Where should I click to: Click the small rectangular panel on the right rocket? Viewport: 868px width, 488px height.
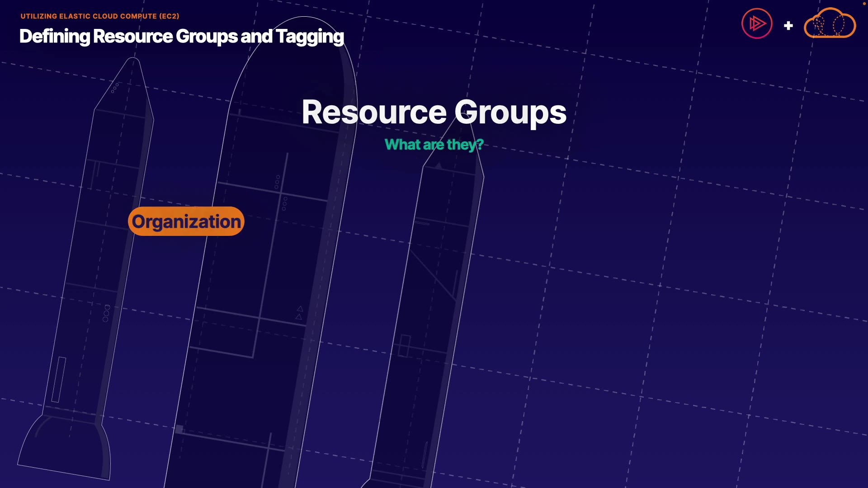click(x=404, y=346)
